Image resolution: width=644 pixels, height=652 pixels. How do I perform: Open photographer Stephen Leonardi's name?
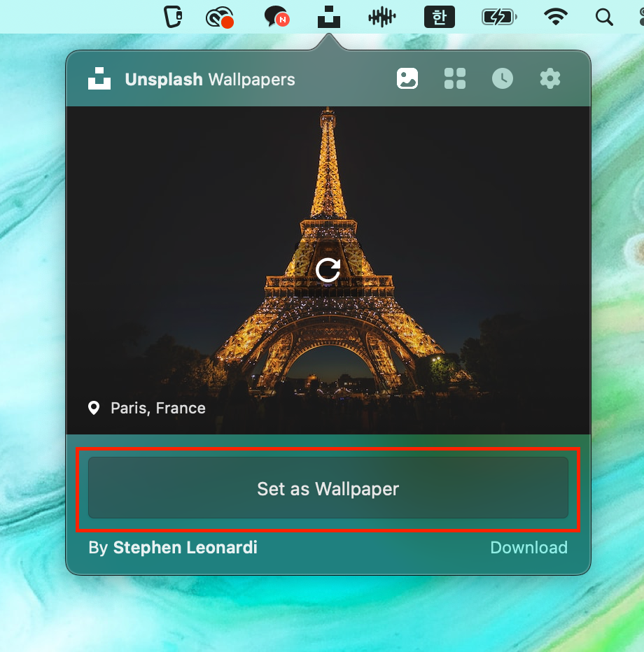[185, 548]
